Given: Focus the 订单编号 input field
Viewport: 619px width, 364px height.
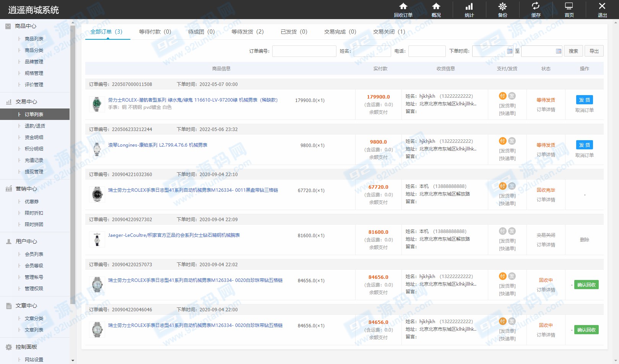Looking at the screenshot, I should click(304, 51).
